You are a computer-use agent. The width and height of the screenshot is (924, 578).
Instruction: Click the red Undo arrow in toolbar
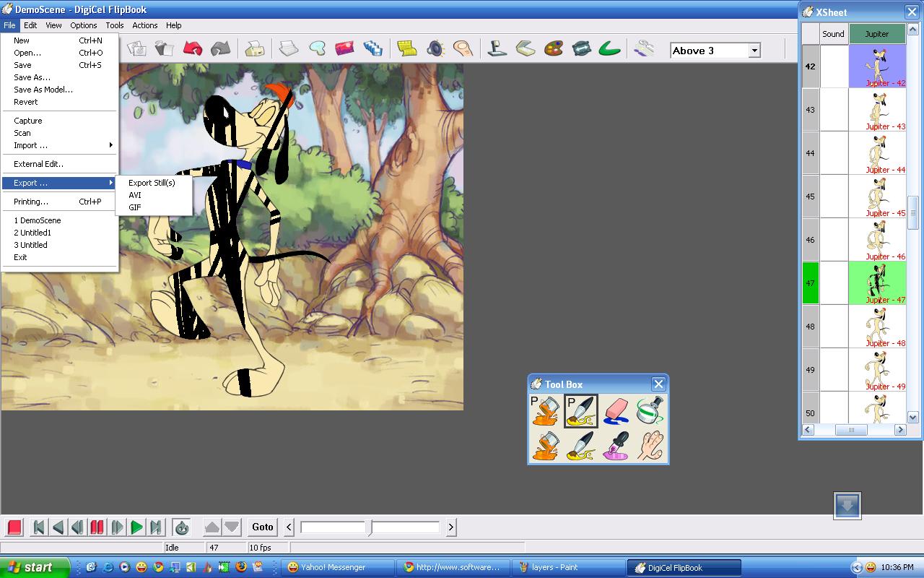point(193,48)
